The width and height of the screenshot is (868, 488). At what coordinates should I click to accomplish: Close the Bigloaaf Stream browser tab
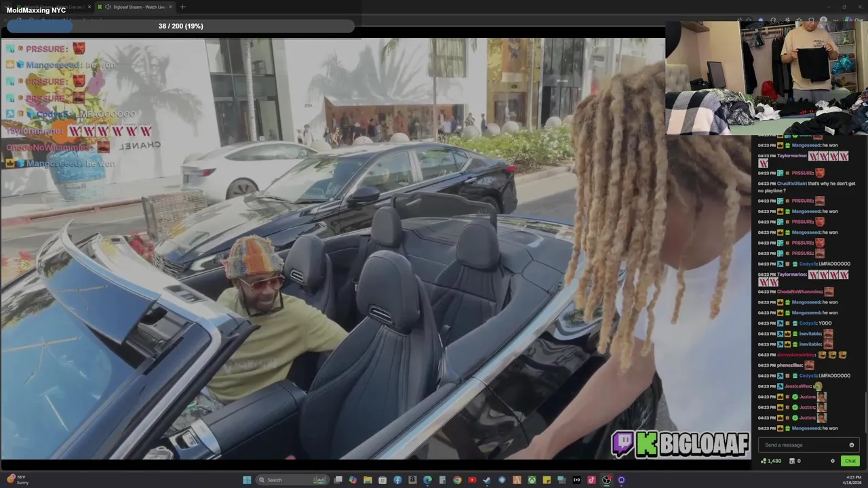click(170, 7)
